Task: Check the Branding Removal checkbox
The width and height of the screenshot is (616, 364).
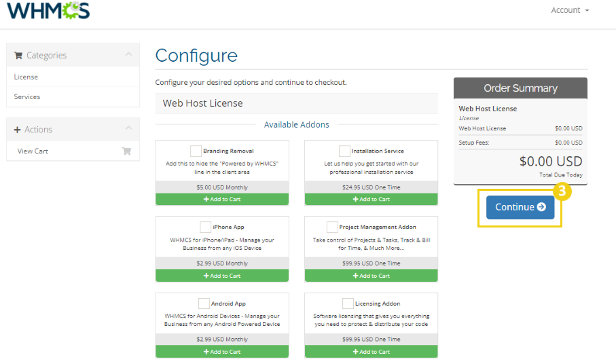Action: pos(196,151)
